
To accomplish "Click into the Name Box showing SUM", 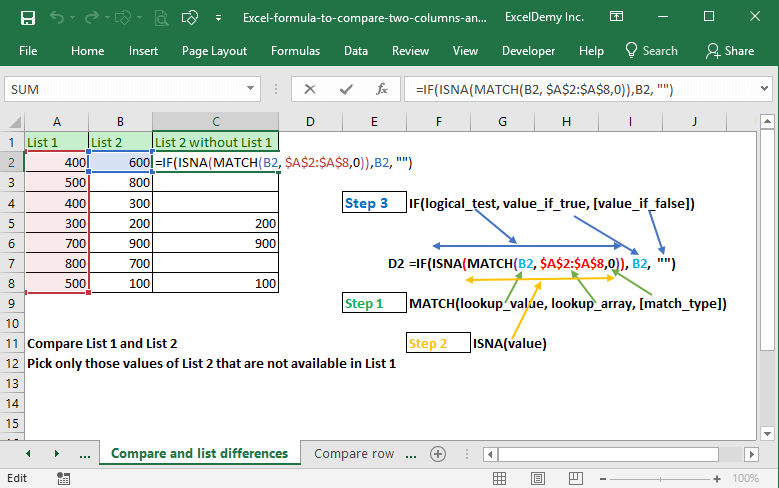I will (124, 89).
